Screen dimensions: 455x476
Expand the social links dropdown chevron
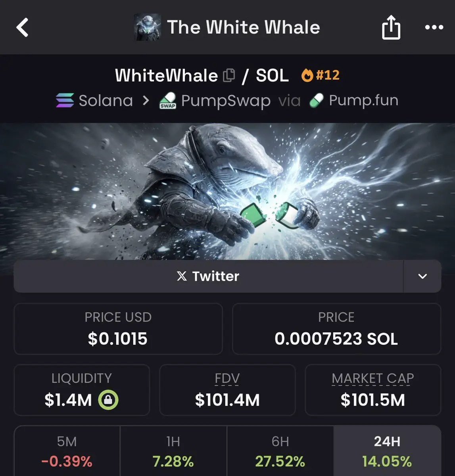[422, 276]
